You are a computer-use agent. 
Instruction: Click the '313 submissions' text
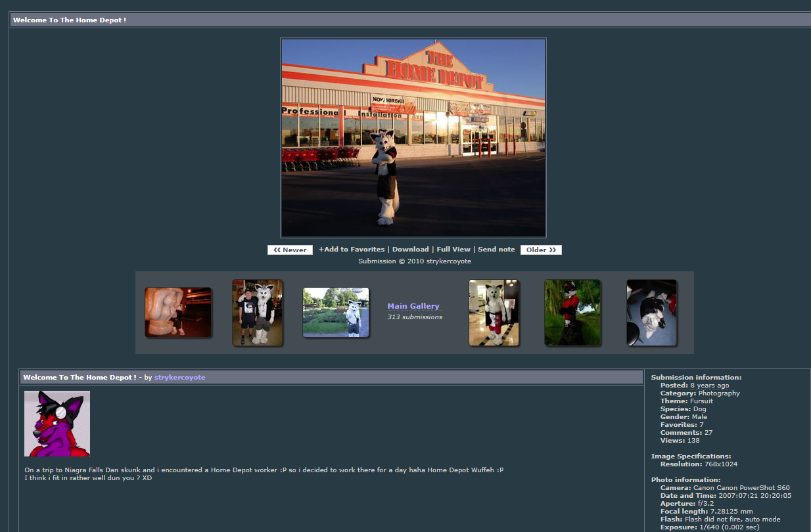tap(415, 317)
